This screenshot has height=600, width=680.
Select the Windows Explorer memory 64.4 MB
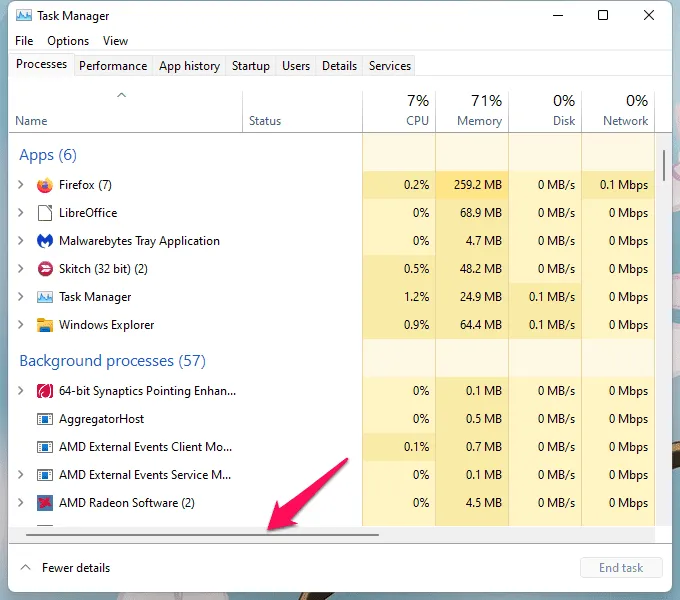click(481, 325)
